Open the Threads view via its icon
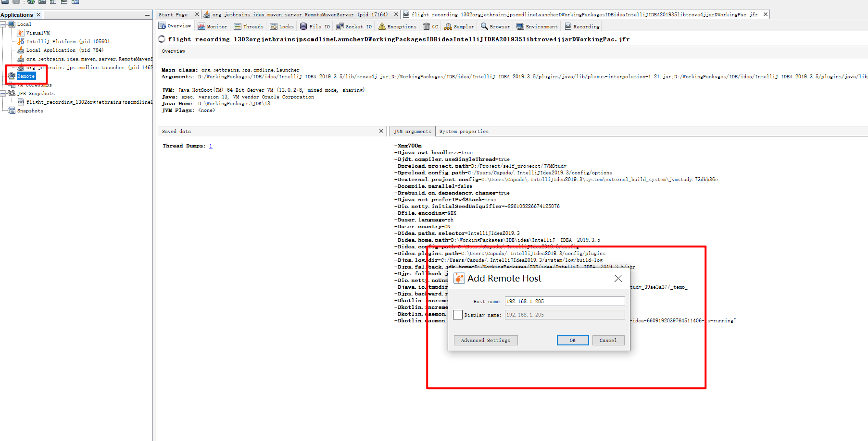 coord(238,26)
